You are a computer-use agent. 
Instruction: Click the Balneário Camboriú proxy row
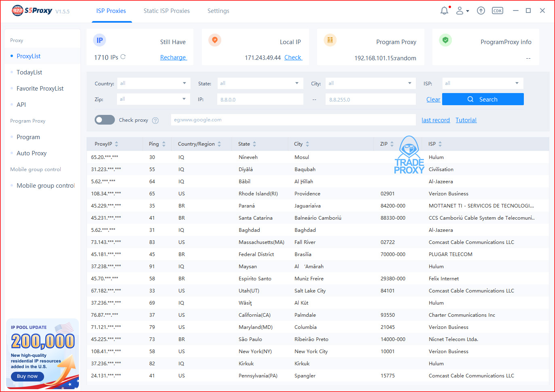pyautogui.click(x=318, y=218)
